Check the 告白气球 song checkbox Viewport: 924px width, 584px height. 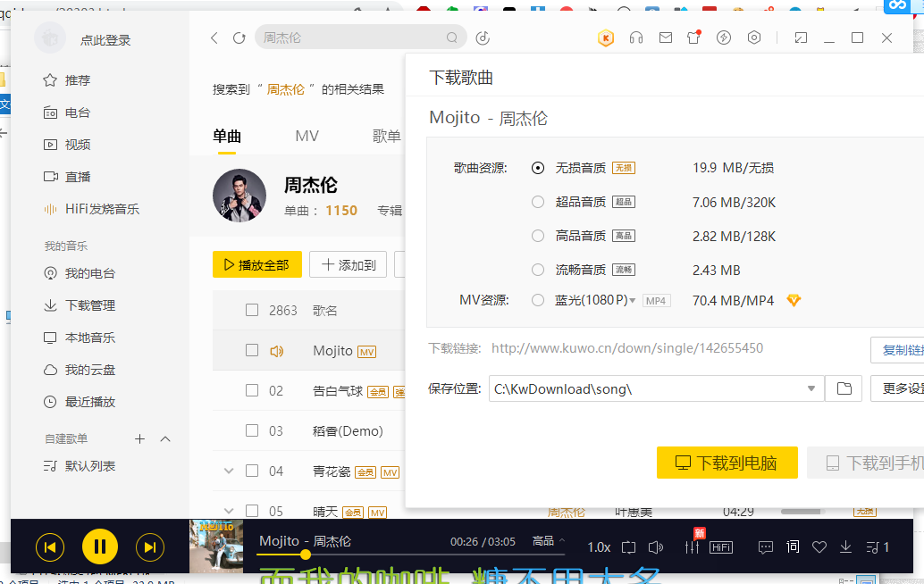point(252,390)
